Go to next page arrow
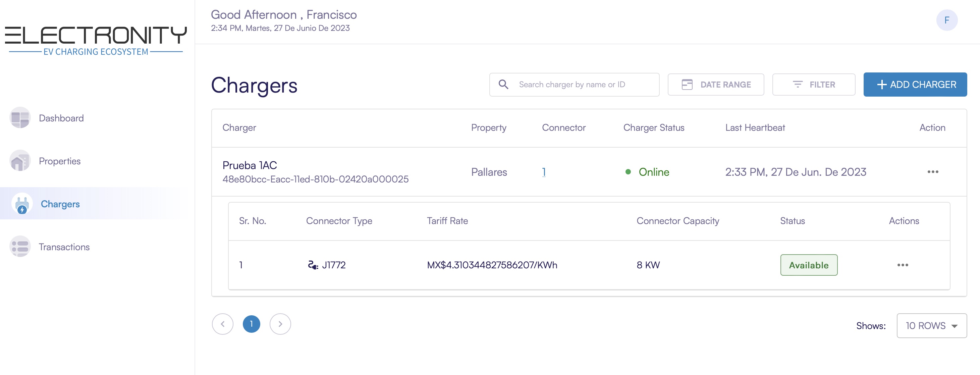980x375 pixels. click(x=280, y=324)
